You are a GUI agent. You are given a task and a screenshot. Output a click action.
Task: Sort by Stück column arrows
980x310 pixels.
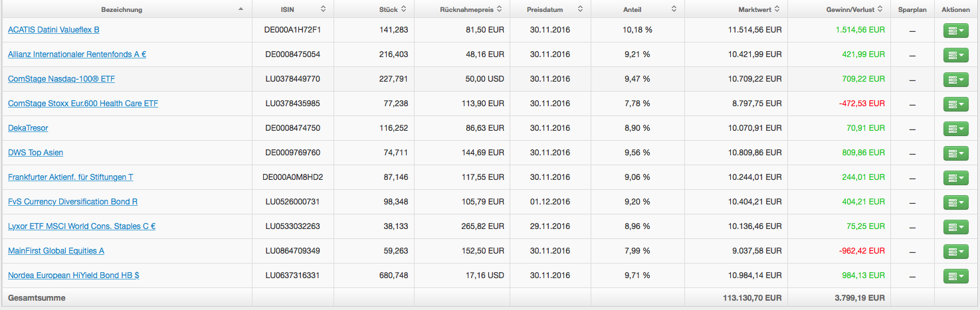tap(403, 9)
